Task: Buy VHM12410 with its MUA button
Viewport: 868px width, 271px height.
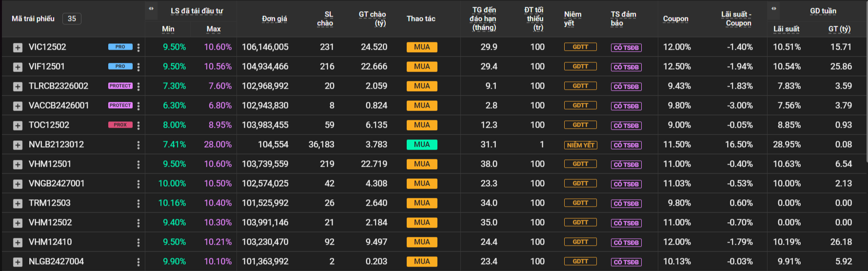Action: (x=422, y=242)
